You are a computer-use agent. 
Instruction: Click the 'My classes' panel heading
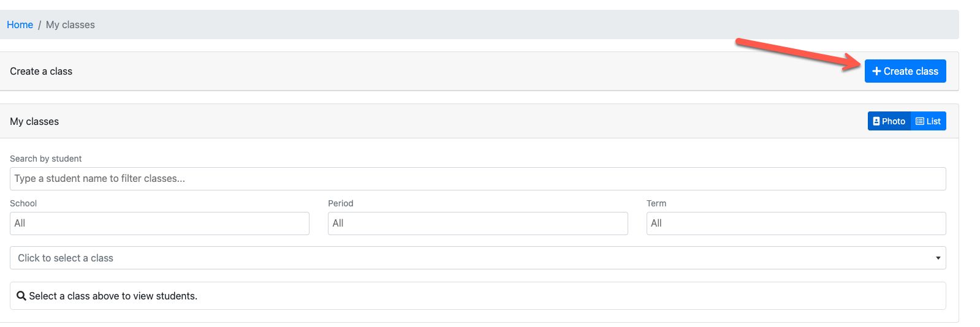click(x=34, y=122)
